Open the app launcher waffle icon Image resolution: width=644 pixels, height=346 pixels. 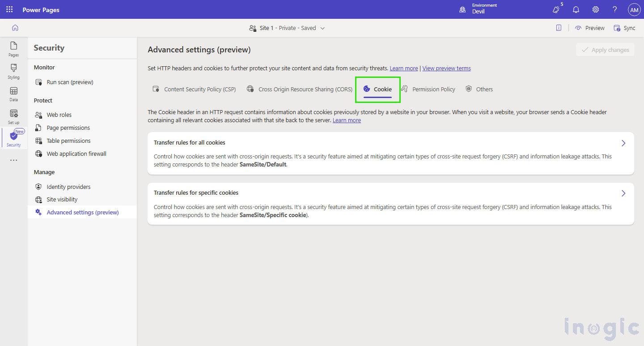pos(9,9)
